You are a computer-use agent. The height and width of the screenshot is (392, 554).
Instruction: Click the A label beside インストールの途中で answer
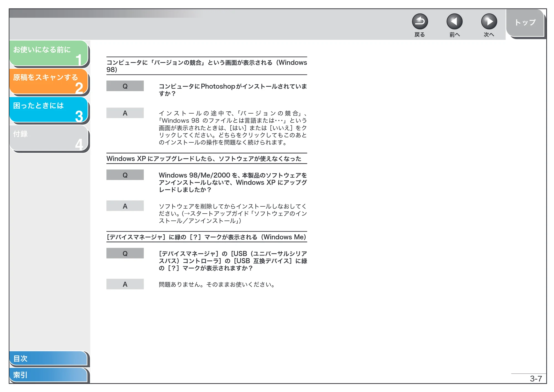point(125,113)
